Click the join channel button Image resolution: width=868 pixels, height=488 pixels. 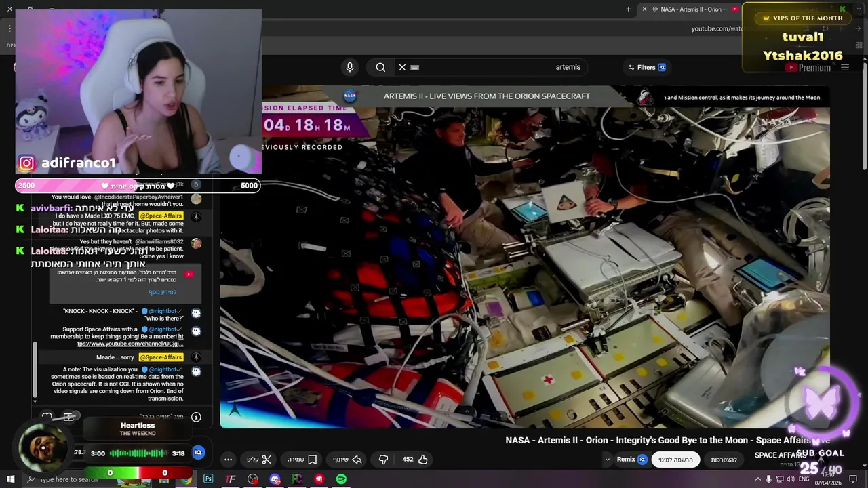click(x=724, y=460)
